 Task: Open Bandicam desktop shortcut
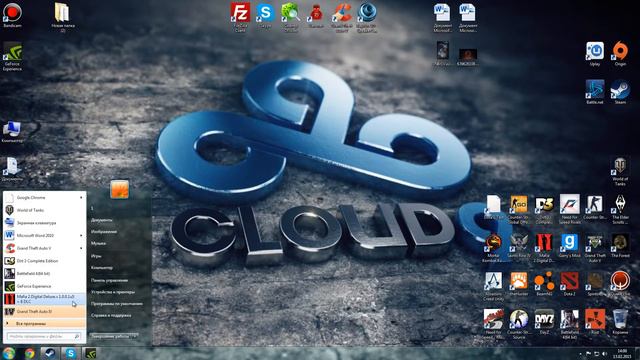[12, 15]
